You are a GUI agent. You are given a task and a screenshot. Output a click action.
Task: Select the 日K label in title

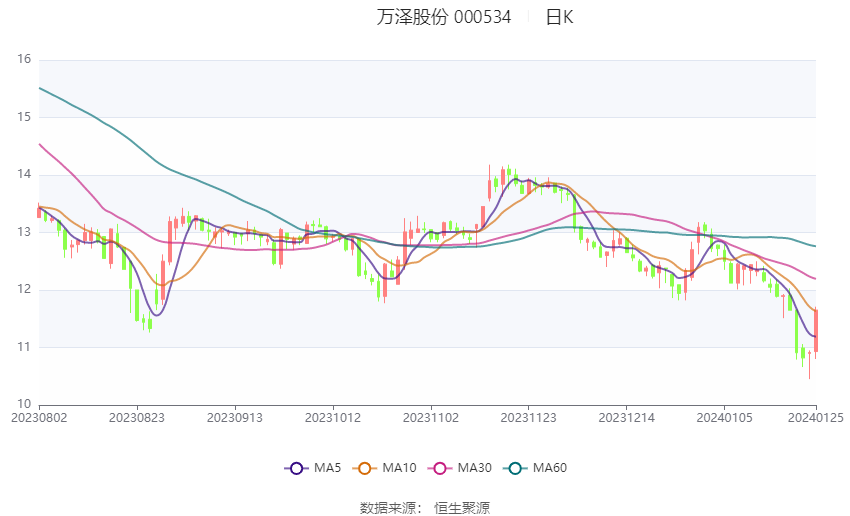pos(559,17)
